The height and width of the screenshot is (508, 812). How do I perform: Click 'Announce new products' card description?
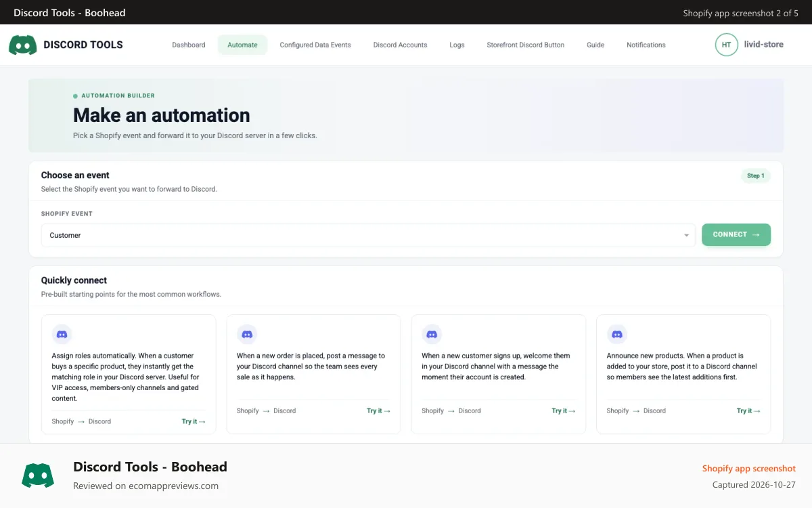682,366
